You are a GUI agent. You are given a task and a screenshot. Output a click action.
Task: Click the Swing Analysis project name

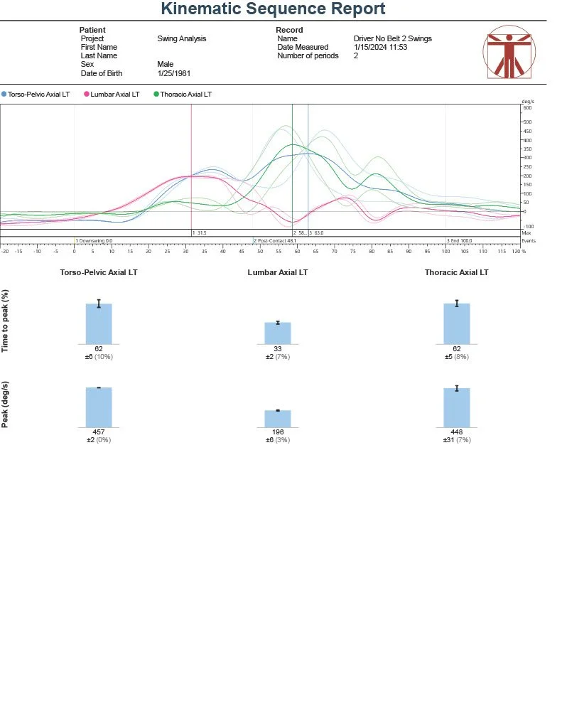181,38
